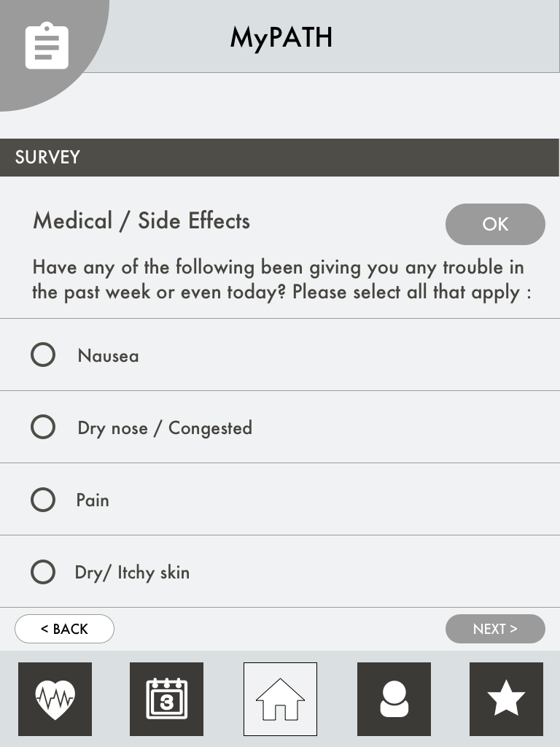
Task: Select the radio circle beside Pain
Action: pos(43,500)
